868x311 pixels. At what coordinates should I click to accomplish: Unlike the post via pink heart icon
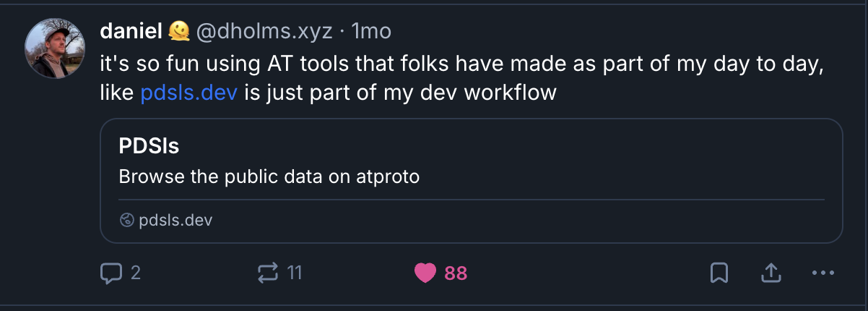coord(425,273)
